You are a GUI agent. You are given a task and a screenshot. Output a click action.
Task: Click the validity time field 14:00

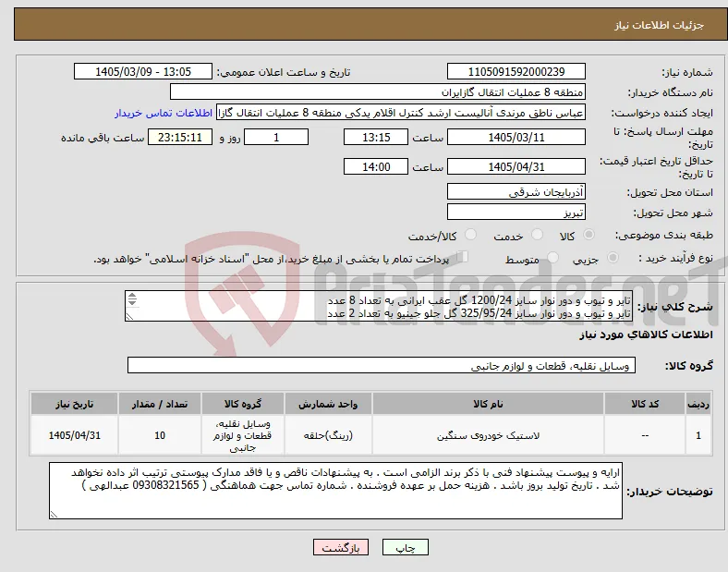tap(376, 166)
